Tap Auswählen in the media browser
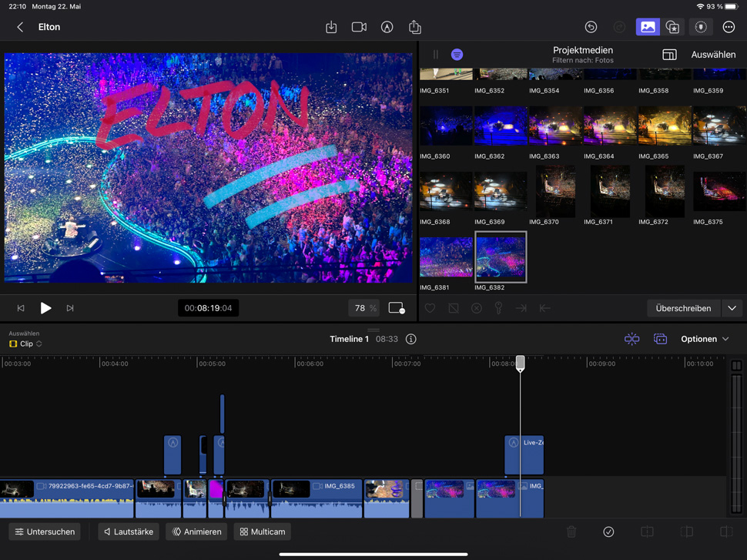The width and height of the screenshot is (747, 560). (x=713, y=55)
